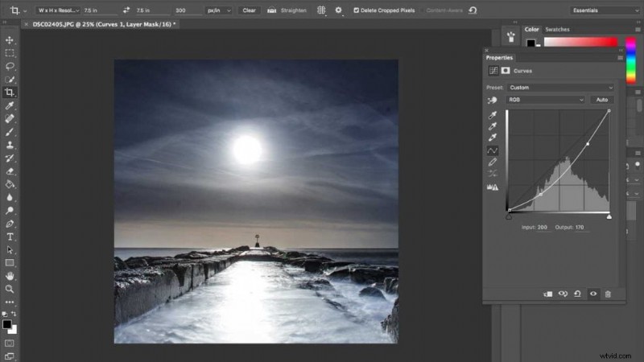644x362 pixels.
Task: Select the Clone Stamp tool
Action: 10,145
